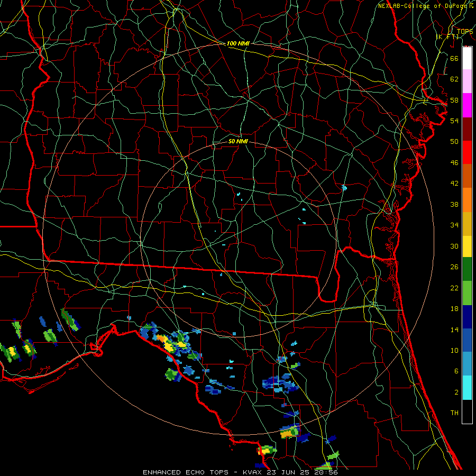Select the magenta legend swatch
This screenshot has height=476, width=476.
pyautogui.click(x=467, y=105)
